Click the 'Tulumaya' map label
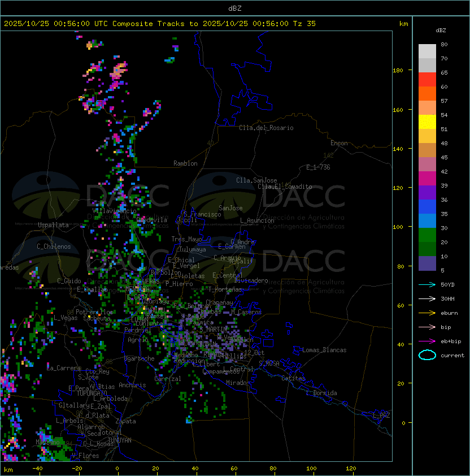The height and width of the screenshot is (476, 470). pos(193,249)
